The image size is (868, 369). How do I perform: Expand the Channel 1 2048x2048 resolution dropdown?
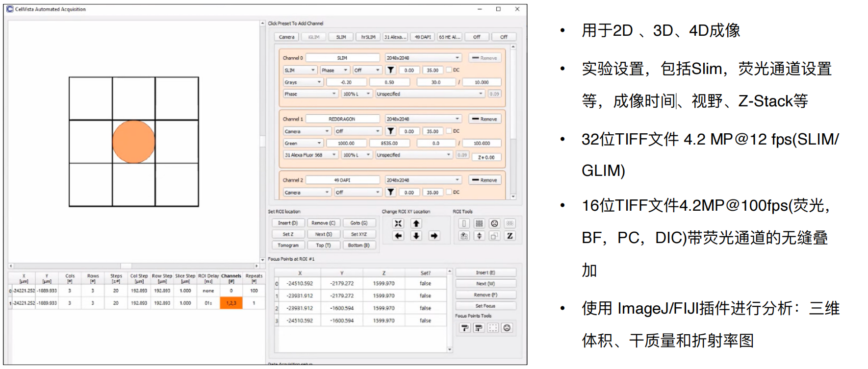coord(423,119)
